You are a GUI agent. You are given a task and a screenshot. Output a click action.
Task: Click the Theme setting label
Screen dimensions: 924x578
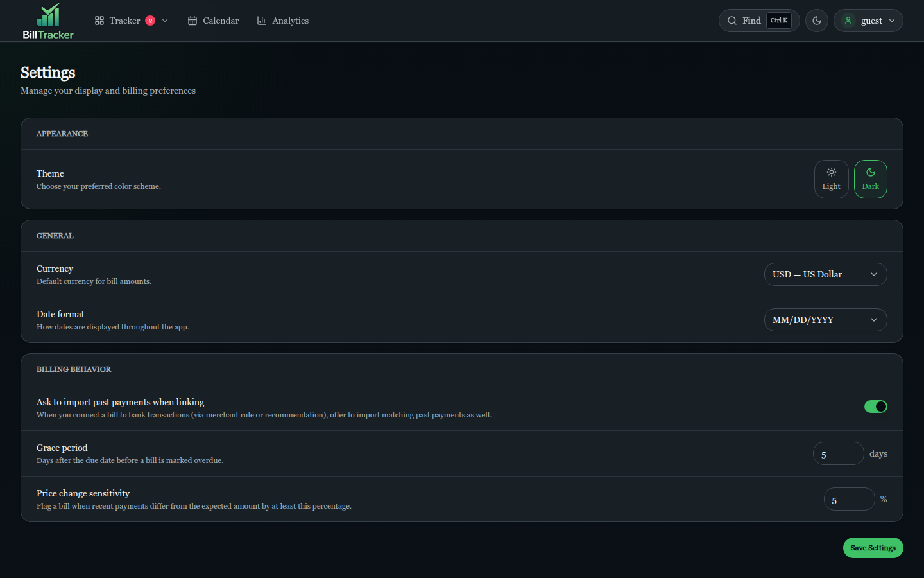tap(50, 173)
